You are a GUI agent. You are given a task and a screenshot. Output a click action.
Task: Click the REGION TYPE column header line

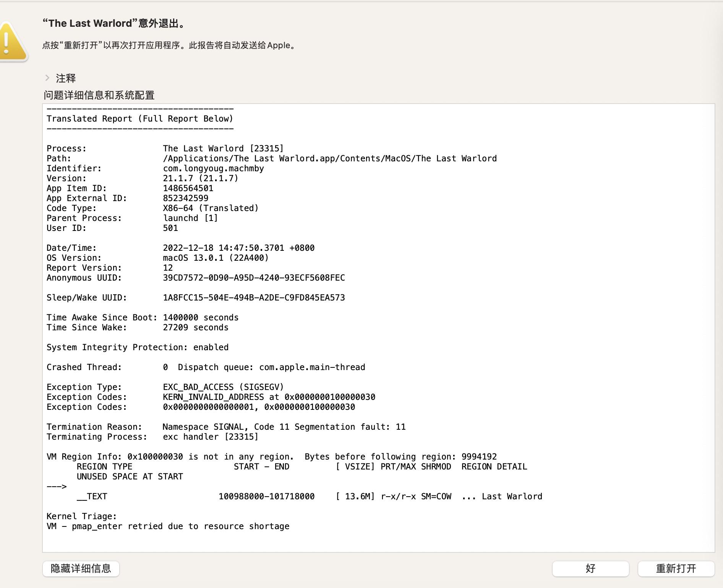point(302,466)
